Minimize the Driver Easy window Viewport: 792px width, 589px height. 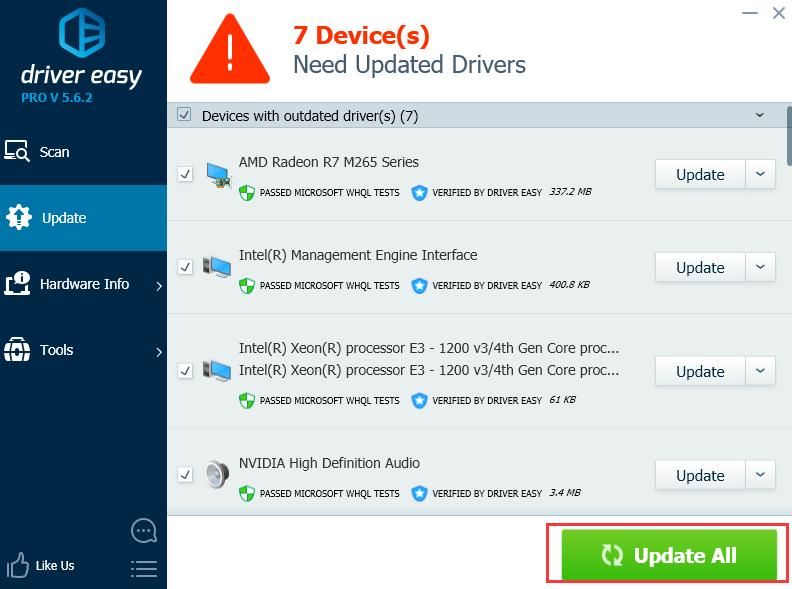point(750,13)
